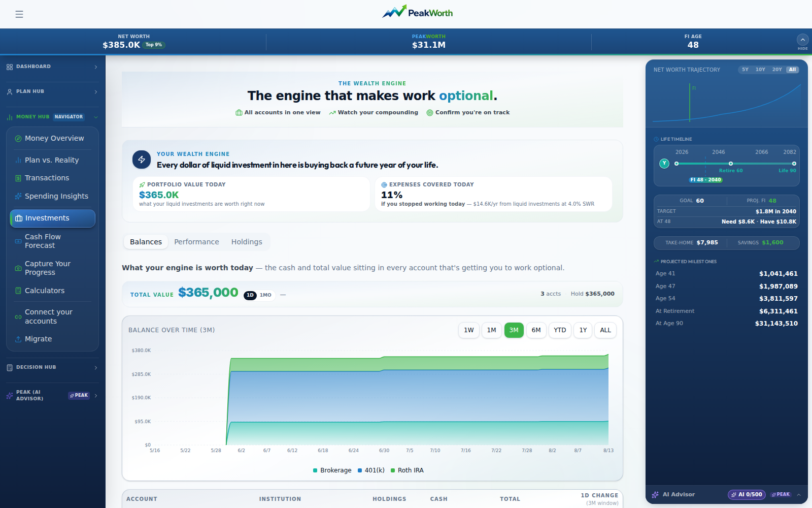Set balance chart range to ALL

point(605,330)
